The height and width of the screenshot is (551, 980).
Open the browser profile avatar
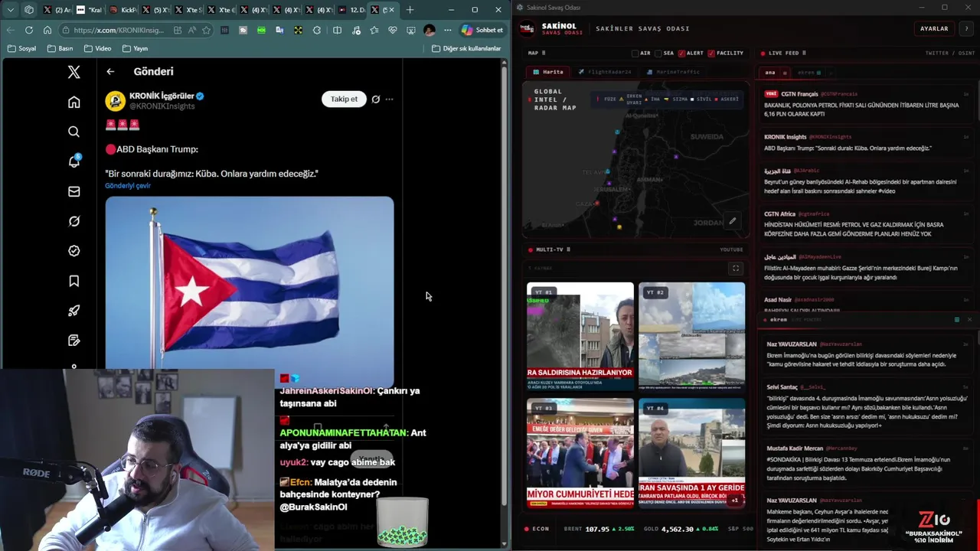(429, 30)
